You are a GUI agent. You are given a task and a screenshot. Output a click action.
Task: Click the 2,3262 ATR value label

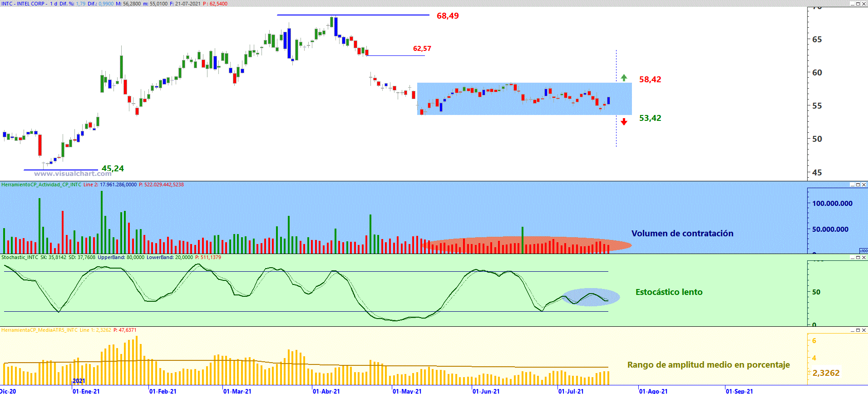pyautogui.click(x=826, y=373)
